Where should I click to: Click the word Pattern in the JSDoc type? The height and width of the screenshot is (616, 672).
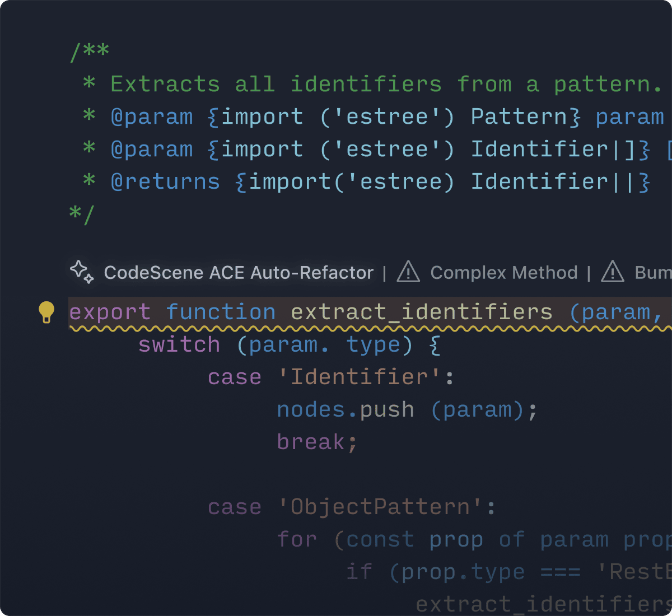coord(519,117)
